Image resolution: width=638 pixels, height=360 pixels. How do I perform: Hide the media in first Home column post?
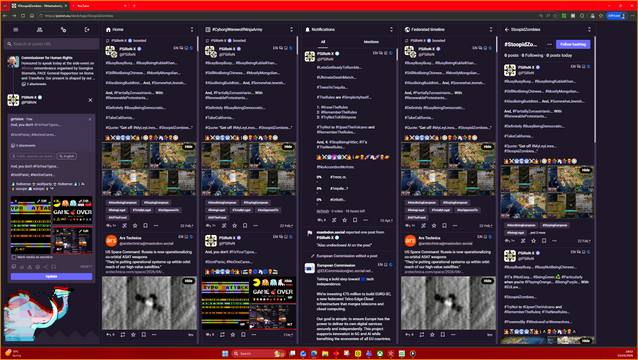pyautogui.click(x=188, y=146)
